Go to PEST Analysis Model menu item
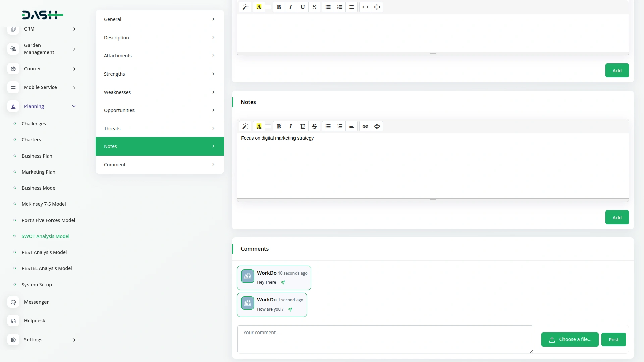The image size is (644, 362). click(x=44, y=252)
